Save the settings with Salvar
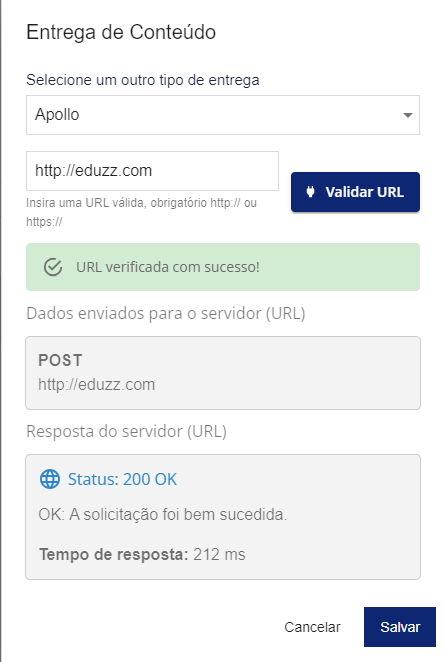This screenshot has width=444, height=662. click(x=400, y=627)
